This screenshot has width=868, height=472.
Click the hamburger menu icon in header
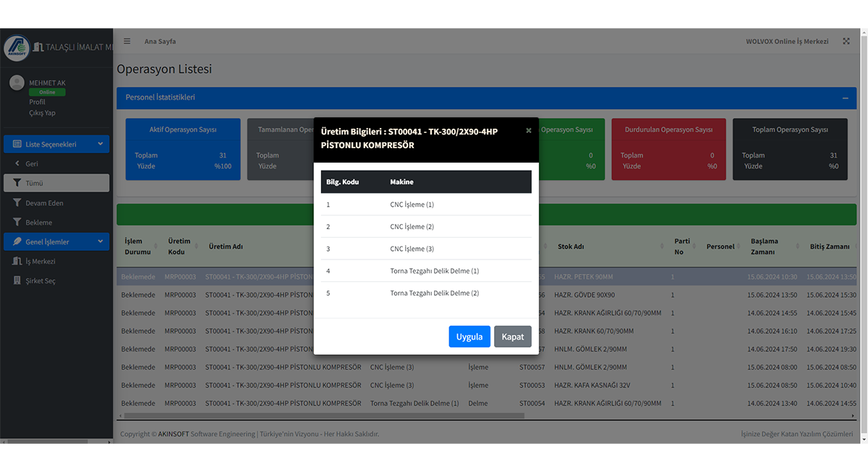tap(127, 41)
